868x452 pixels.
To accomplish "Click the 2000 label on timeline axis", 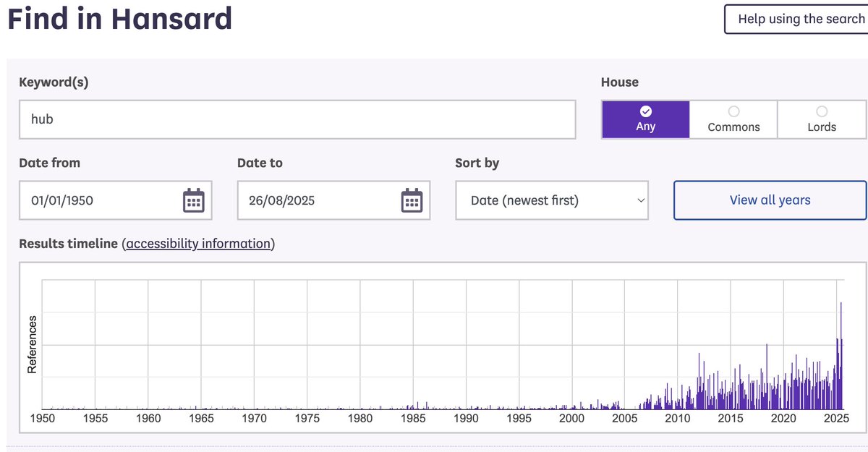I will click(571, 419).
